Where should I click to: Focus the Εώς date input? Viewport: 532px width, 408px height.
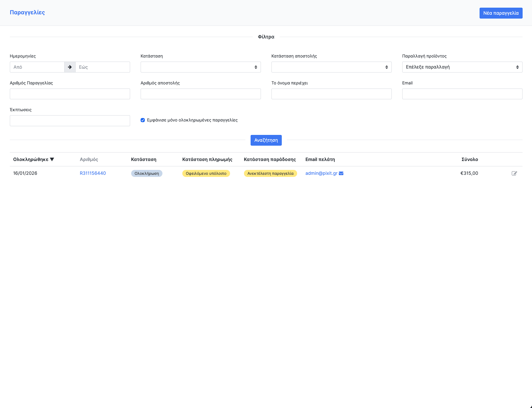[x=102, y=67]
